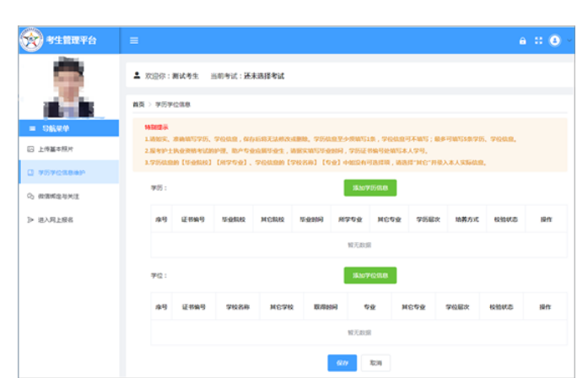Toggle fullscreen with the grid icon
Image resolution: width=588 pixels, height=378 pixels.
(x=538, y=40)
